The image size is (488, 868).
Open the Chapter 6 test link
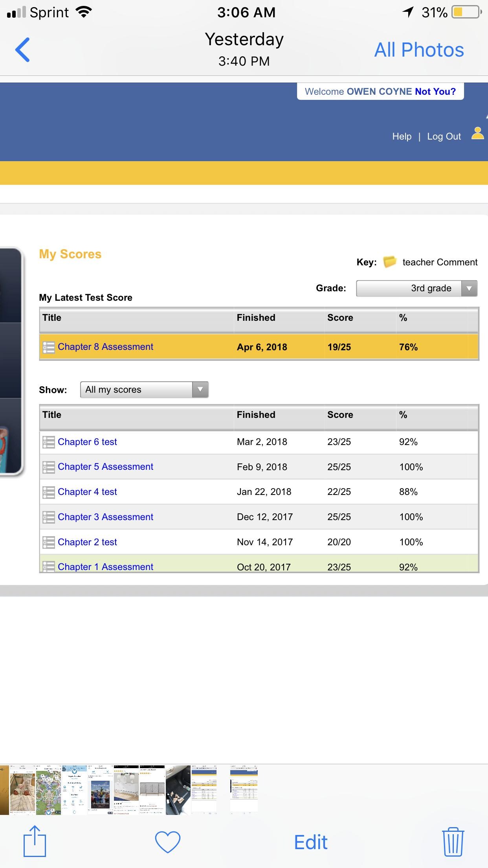click(x=87, y=442)
